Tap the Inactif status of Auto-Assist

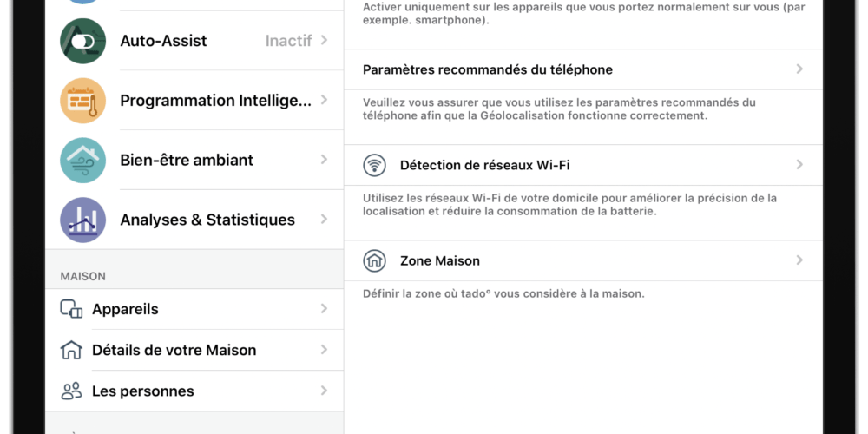[288, 41]
